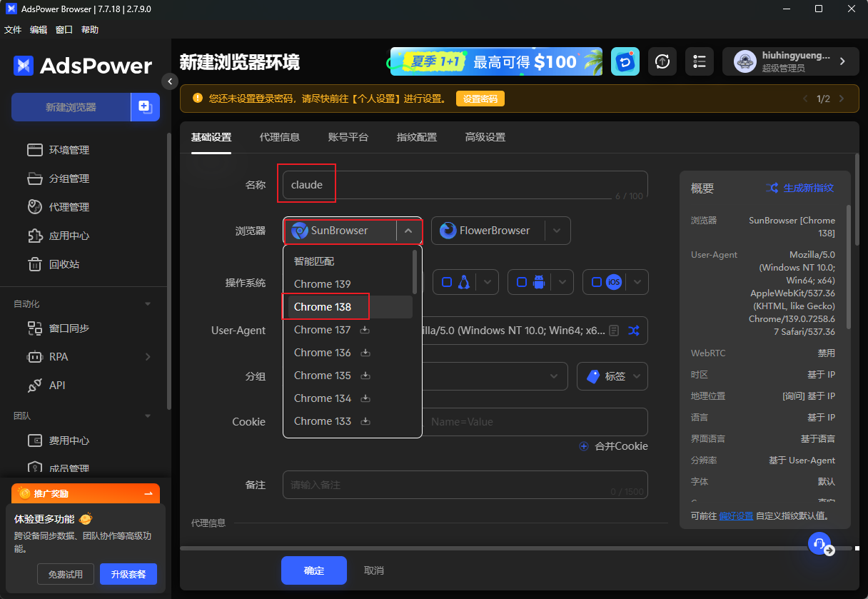Click the update upload icon in header
The height and width of the screenshot is (599, 868).
[x=662, y=62]
